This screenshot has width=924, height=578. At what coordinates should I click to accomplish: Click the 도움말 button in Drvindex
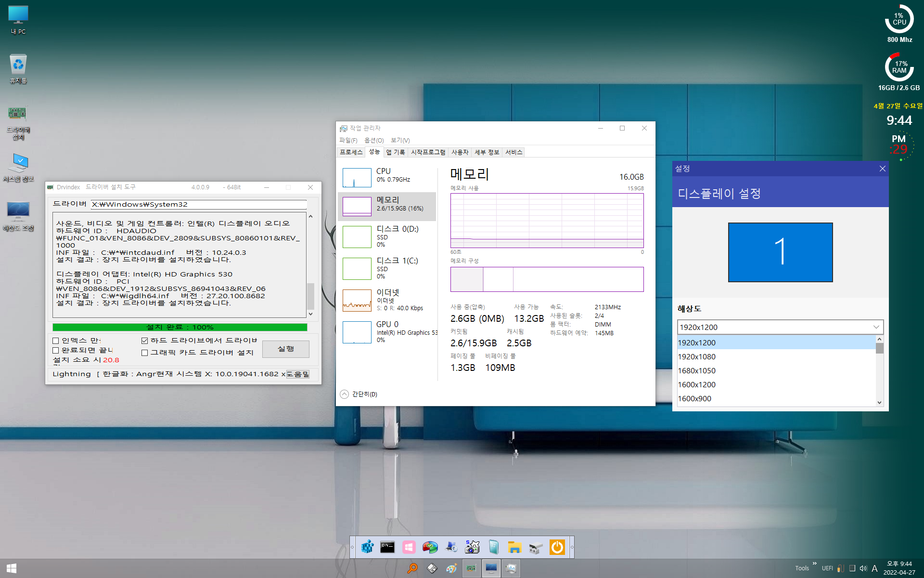pos(298,374)
